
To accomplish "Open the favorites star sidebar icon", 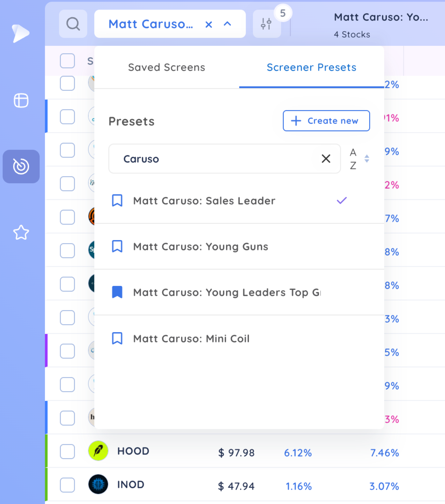I will [21, 233].
